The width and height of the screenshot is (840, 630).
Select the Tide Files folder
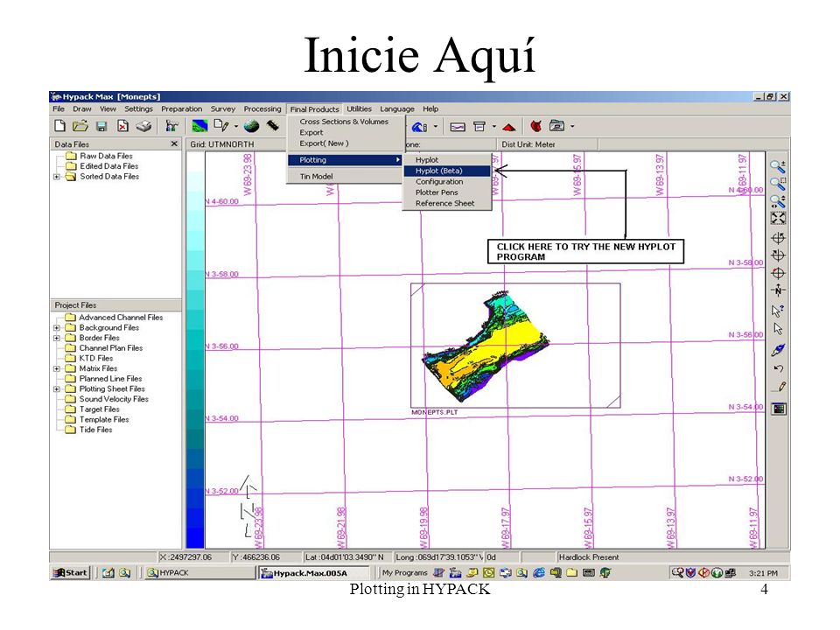pyautogui.click(x=89, y=430)
